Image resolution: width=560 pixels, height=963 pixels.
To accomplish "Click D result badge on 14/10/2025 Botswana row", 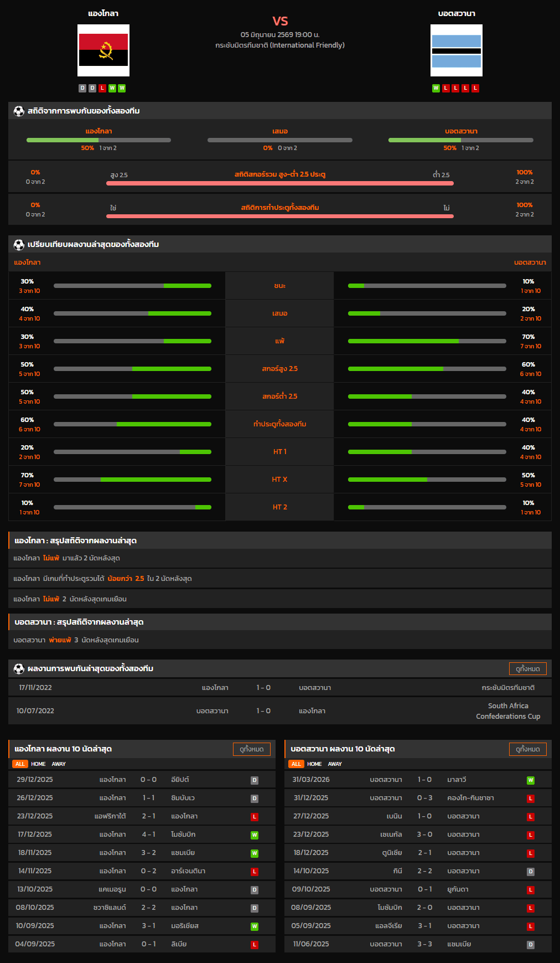I will click(531, 872).
